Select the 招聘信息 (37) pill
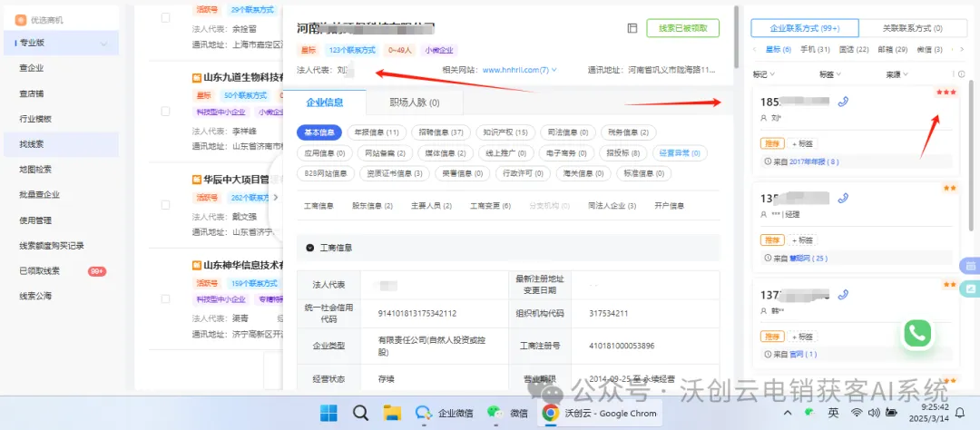 441,132
